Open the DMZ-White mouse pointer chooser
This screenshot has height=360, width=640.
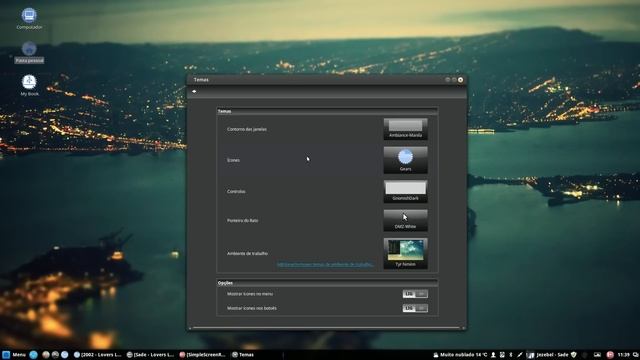405,220
